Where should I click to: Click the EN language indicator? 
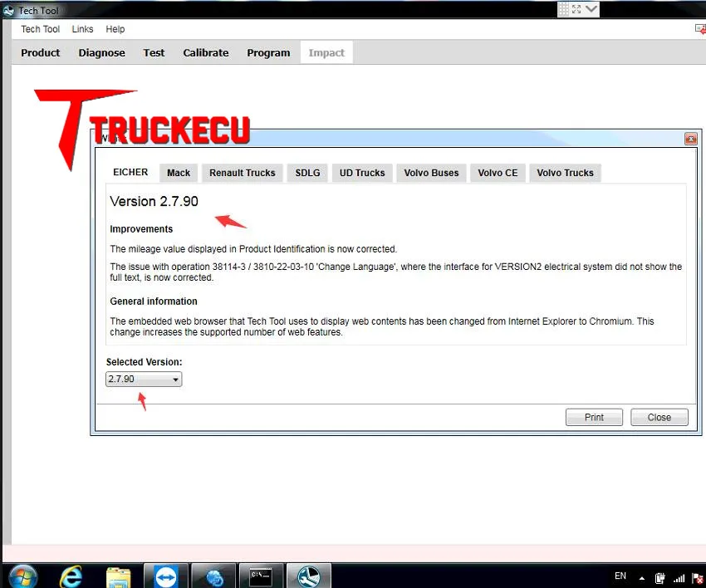tap(620, 576)
